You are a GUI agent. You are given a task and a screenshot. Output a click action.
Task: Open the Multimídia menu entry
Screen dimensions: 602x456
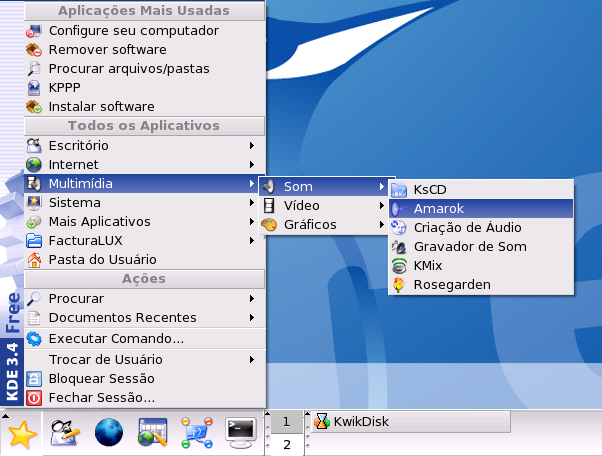click(x=145, y=183)
